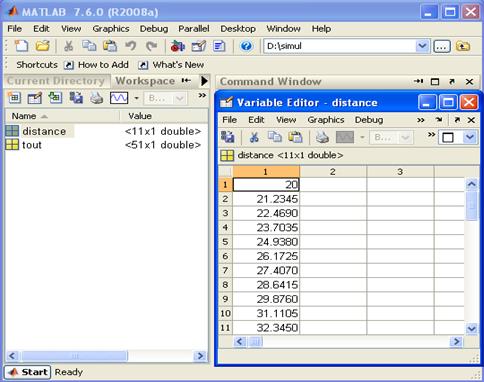The width and height of the screenshot is (484, 382).
Task: Click the Cut scissors icon in main toolbar
Action: [x=68, y=46]
